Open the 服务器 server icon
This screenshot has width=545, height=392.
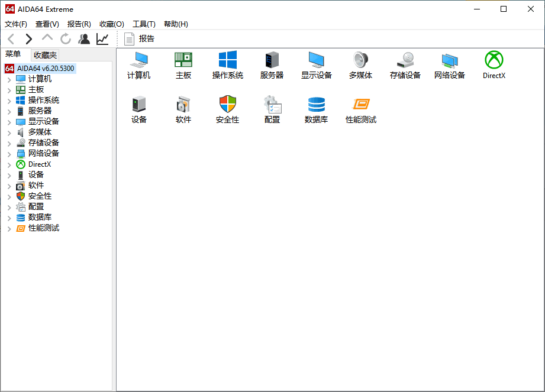click(x=272, y=60)
